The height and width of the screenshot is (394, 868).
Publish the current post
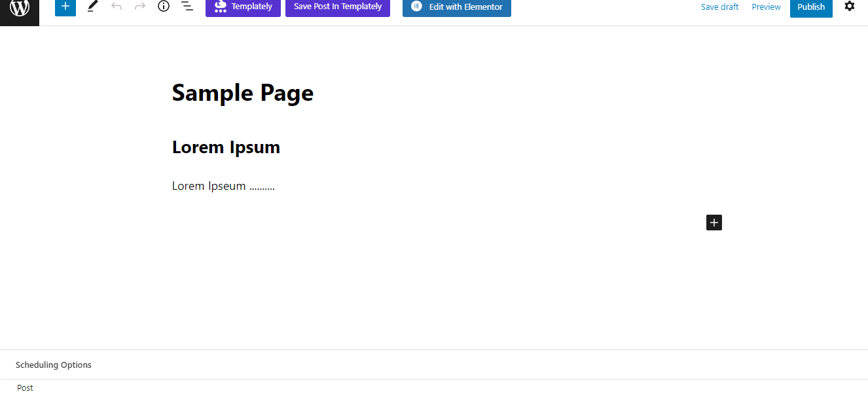pos(811,7)
